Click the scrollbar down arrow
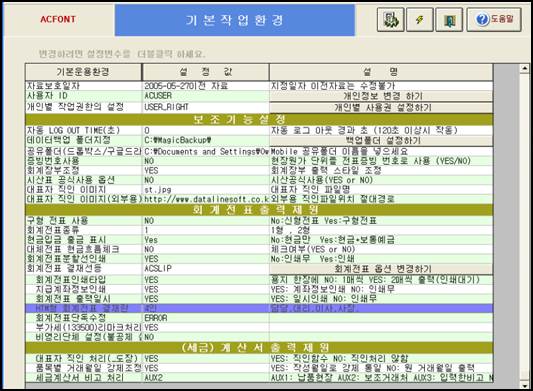This screenshot has height=391, width=533. click(x=524, y=386)
